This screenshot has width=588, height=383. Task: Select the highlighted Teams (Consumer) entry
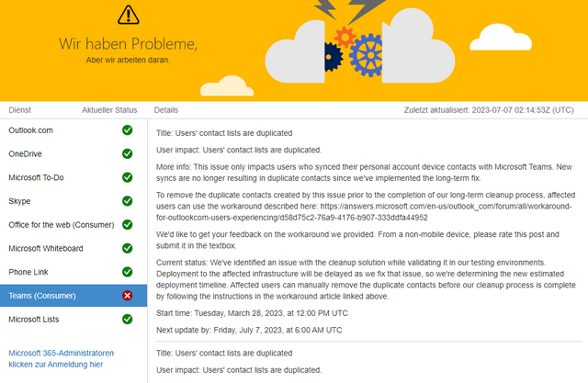(73, 296)
